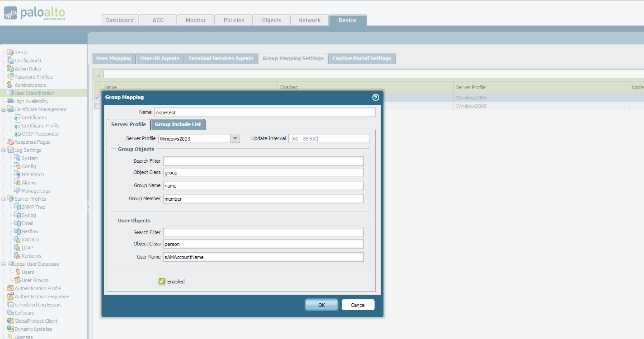Open the Captive Portal Settings tab

coord(362,58)
